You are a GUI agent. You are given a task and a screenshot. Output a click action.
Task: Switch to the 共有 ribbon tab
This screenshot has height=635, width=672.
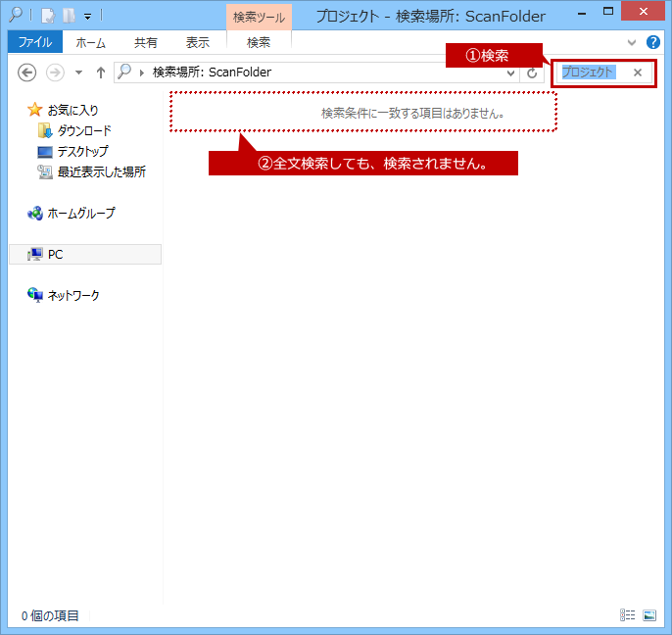[x=146, y=42]
